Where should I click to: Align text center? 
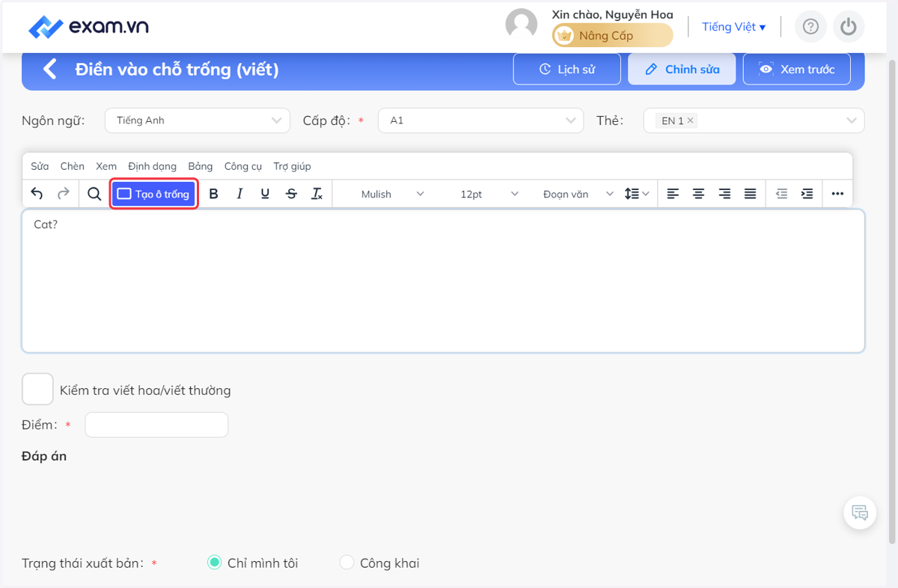click(698, 194)
